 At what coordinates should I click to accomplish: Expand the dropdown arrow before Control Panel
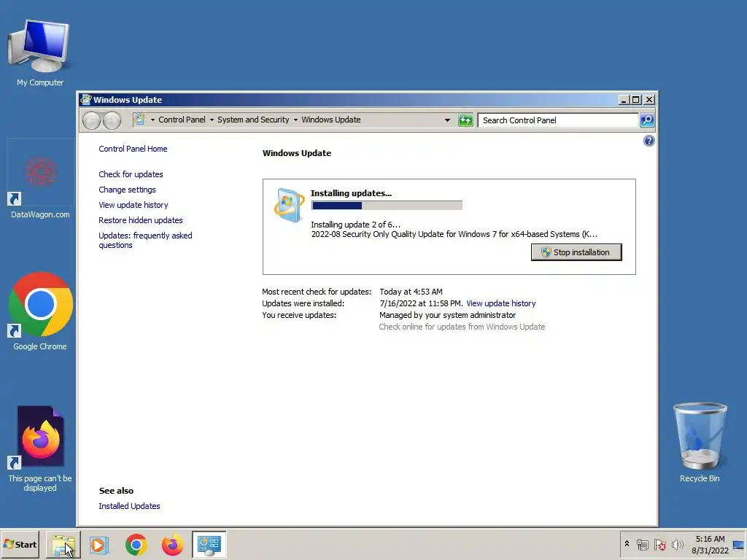tap(152, 120)
